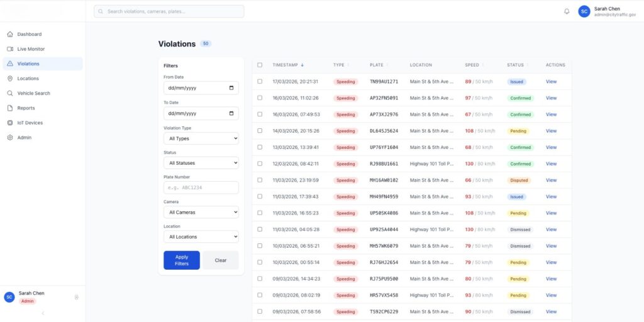Go to Dashboard in sidebar
Screen dimensions: 644x322
(x=43, y=34)
